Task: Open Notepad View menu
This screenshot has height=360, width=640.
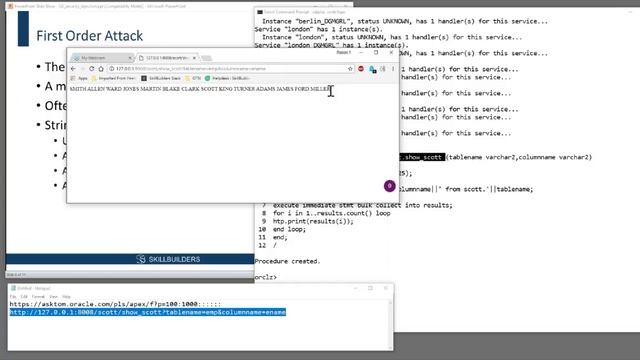Action: click(53, 297)
